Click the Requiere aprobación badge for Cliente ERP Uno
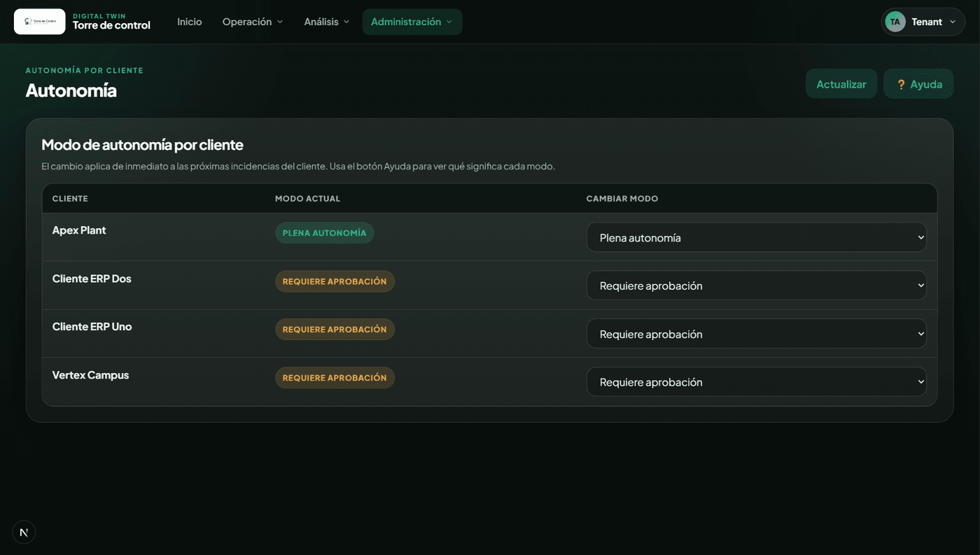The image size is (980, 555). pyautogui.click(x=335, y=330)
